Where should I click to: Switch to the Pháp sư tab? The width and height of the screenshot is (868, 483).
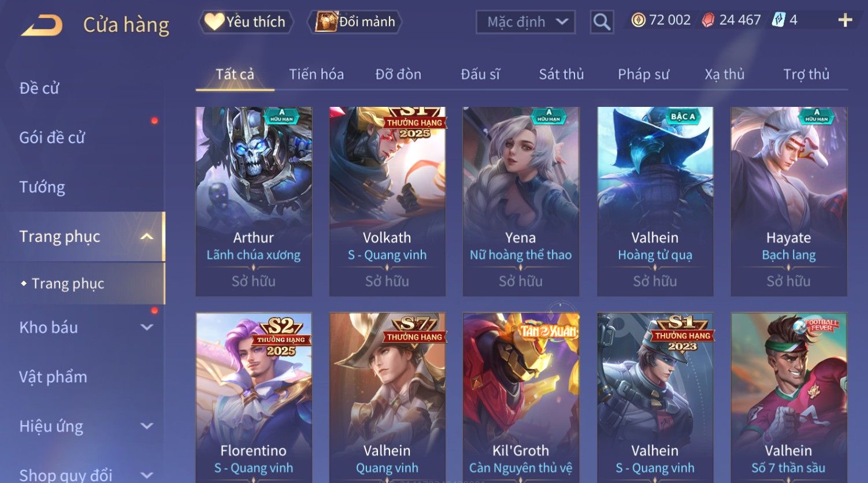pyautogui.click(x=643, y=75)
